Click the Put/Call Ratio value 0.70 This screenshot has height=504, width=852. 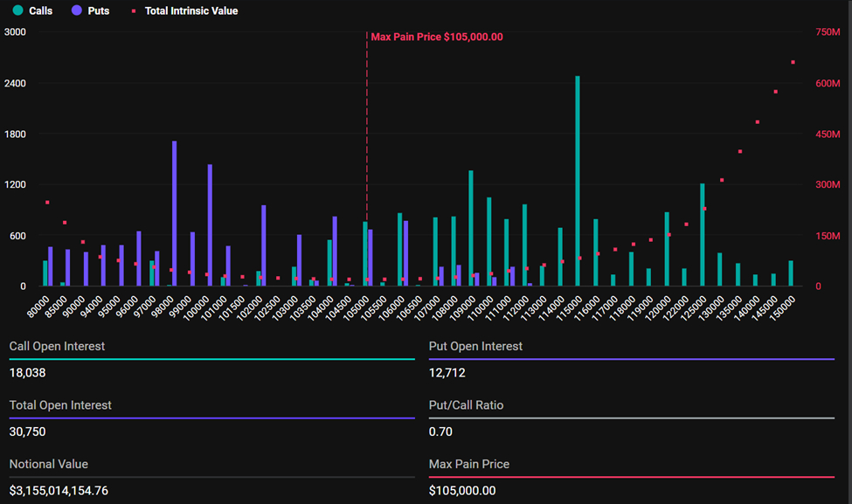[439, 431]
